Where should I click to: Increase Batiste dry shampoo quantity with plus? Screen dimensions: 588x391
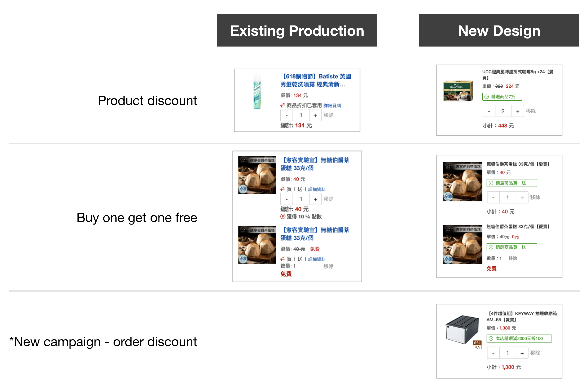pyautogui.click(x=315, y=115)
